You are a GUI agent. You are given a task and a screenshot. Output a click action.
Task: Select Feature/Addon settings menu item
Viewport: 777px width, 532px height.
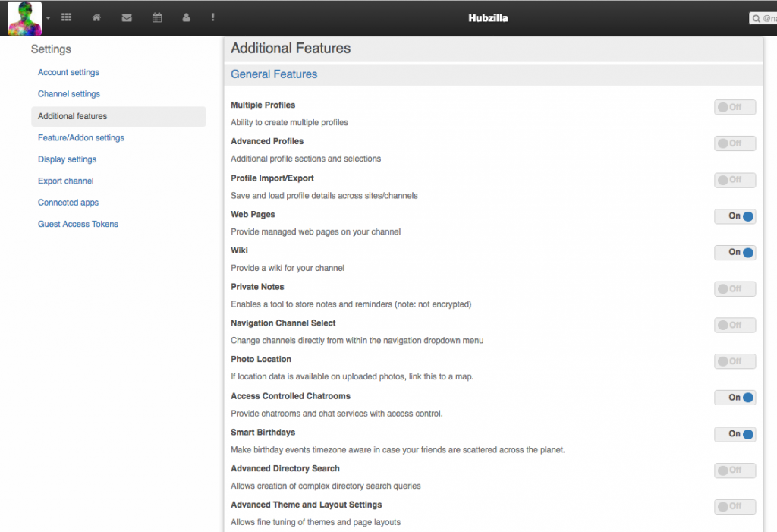click(81, 138)
